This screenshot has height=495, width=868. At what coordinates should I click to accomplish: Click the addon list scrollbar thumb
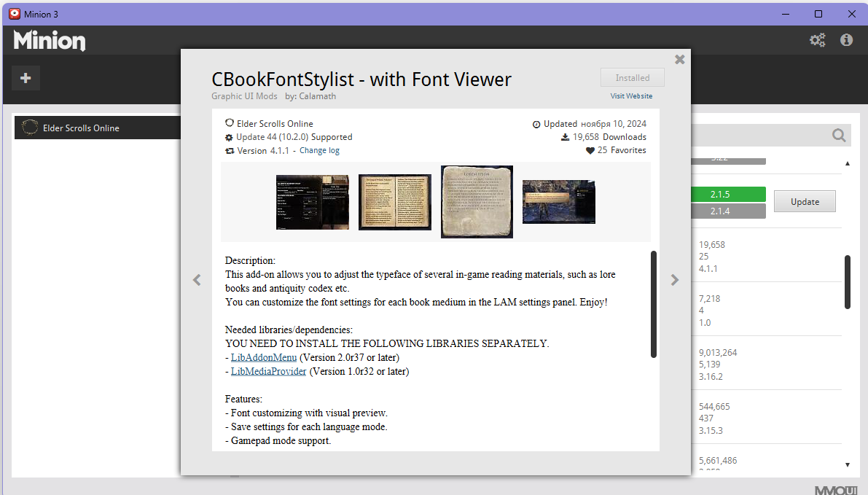pyautogui.click(x=847, y=282)
